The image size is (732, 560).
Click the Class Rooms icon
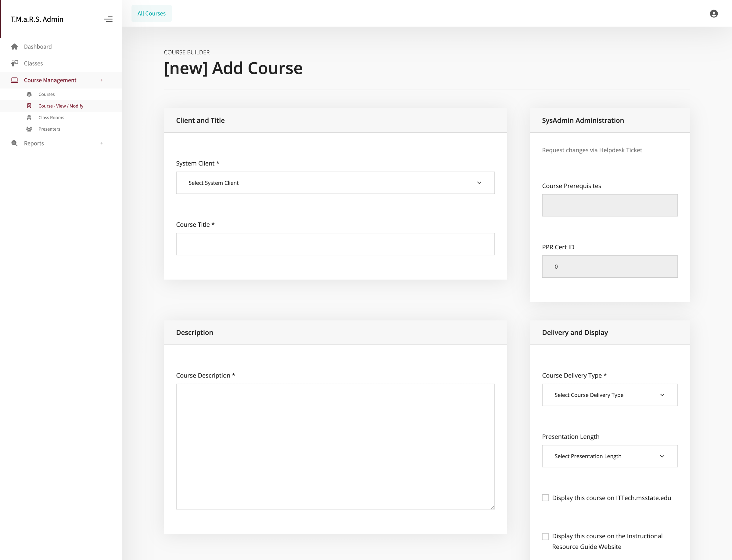(29, 117)
